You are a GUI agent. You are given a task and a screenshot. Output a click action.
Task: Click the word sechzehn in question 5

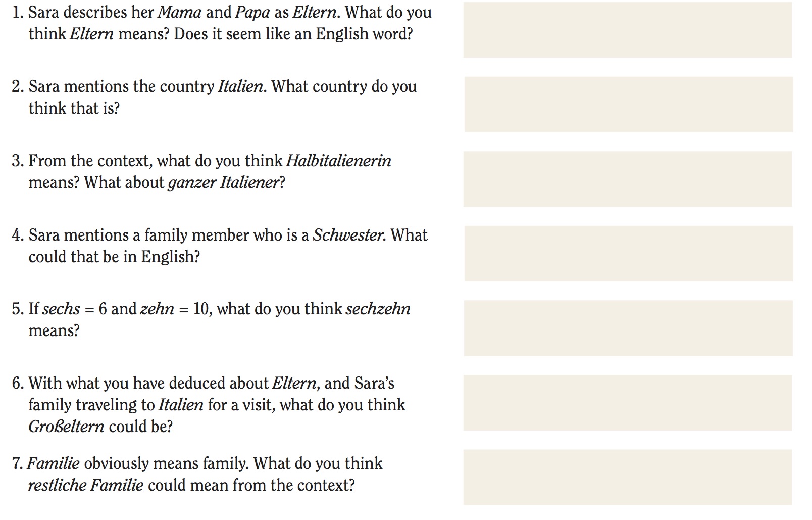(x=378, y=309)
